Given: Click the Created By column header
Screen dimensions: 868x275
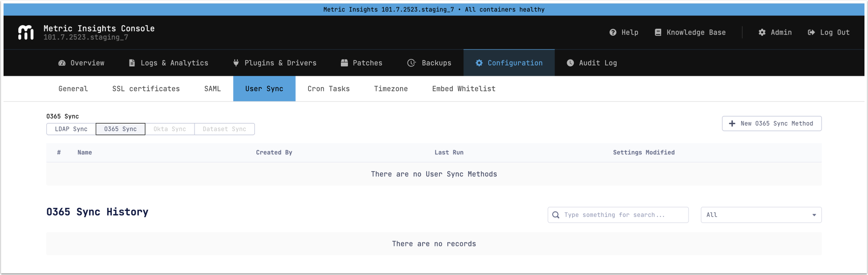Looking at the screenshot, I should point(274,152).
